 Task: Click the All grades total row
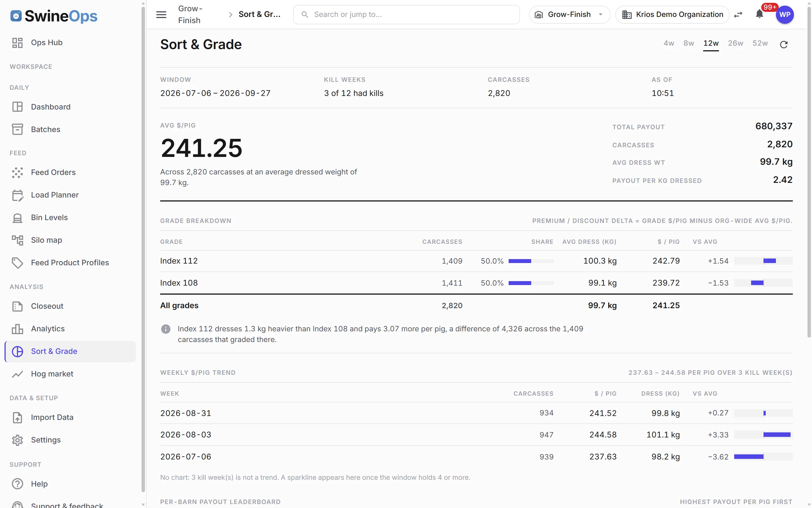click(x=476, y=306)
